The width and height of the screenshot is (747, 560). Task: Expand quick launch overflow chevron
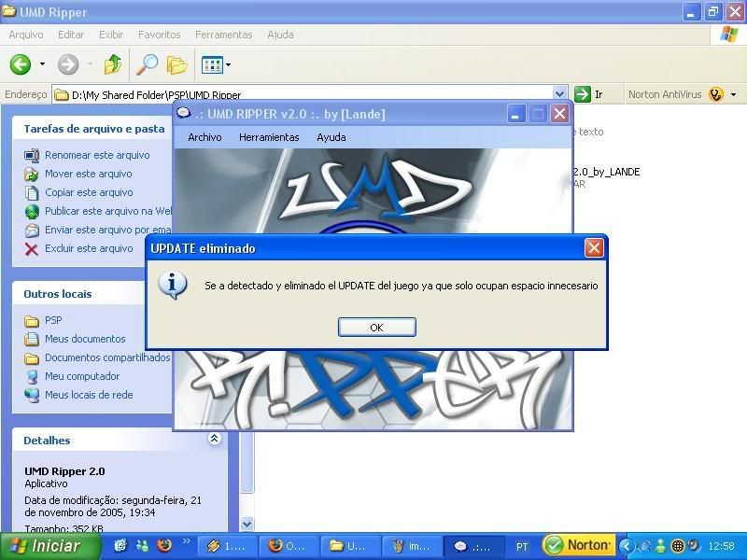[x=186, y=541]
